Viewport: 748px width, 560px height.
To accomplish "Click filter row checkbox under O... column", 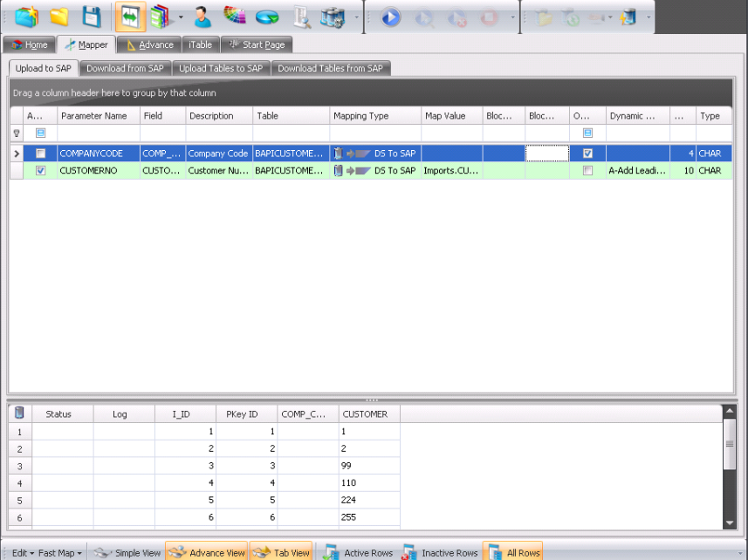I will [x=587, y=133].
